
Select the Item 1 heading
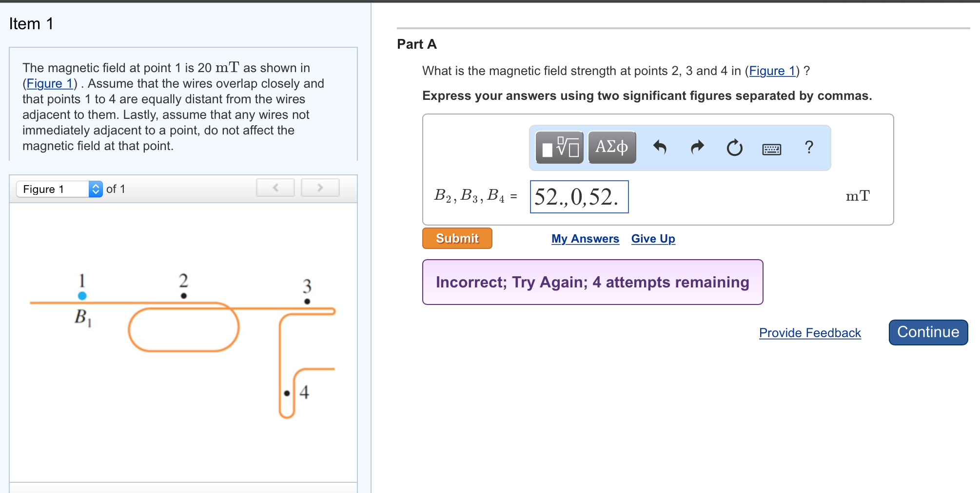tap(31, 23)
